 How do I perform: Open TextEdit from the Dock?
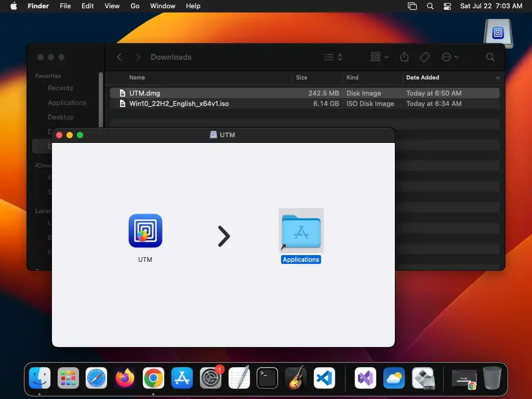(x=239, y=378)
